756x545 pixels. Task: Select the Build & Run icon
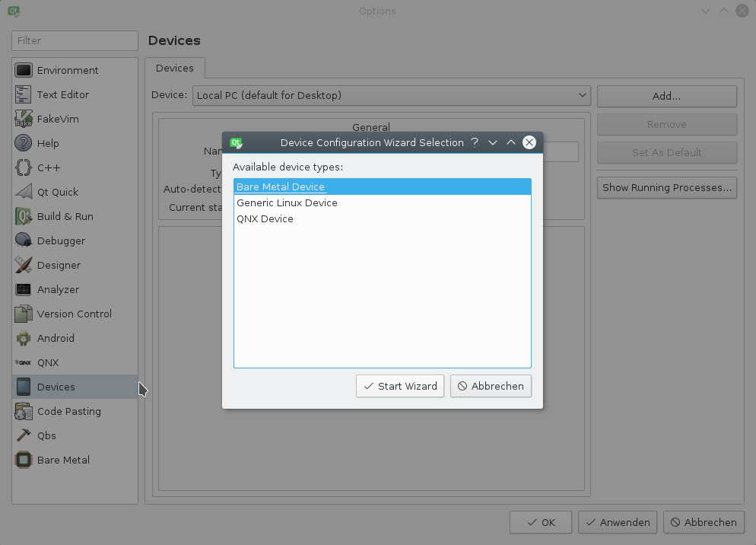pyautogui.click(x=23, y=216)
